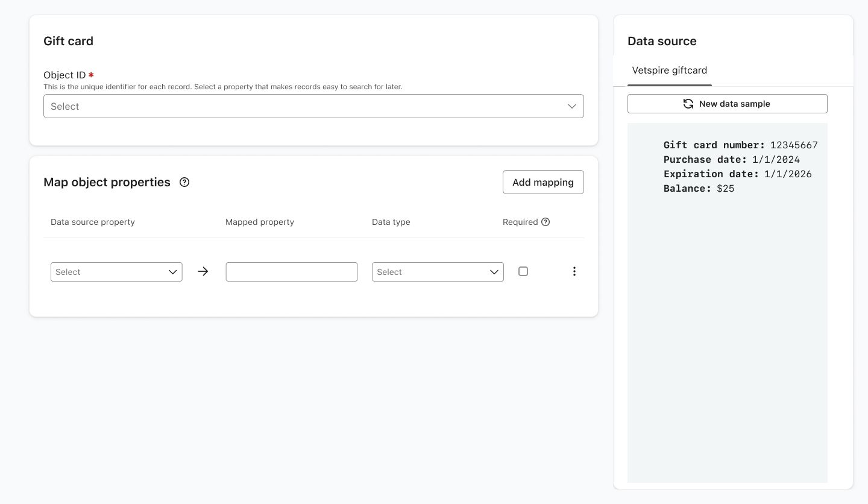This screenshot has width=868, height=504.
Task: Click the Gift card number sample line
Action: click(740, 145)
